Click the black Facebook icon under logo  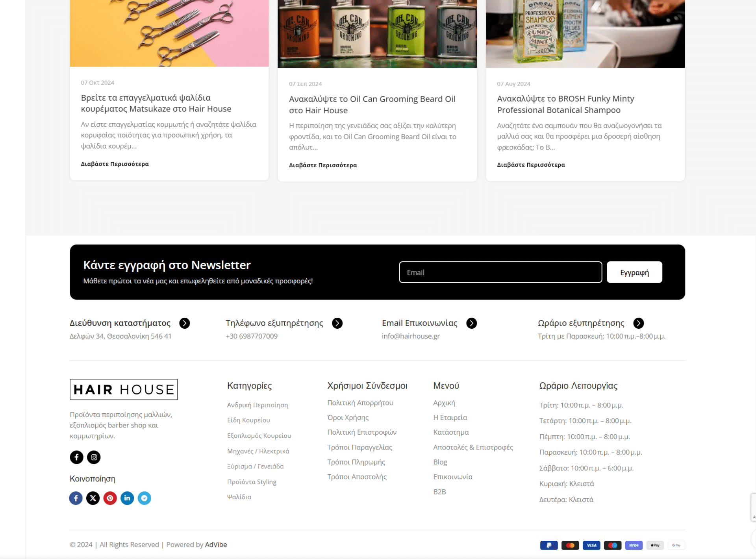76,457
